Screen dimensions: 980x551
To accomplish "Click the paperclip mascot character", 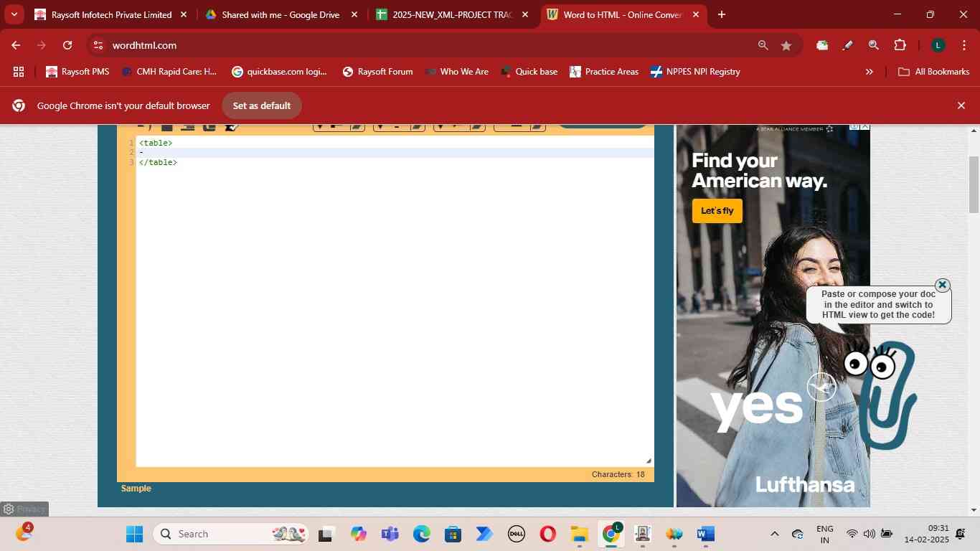I will [x=881, y=395].
